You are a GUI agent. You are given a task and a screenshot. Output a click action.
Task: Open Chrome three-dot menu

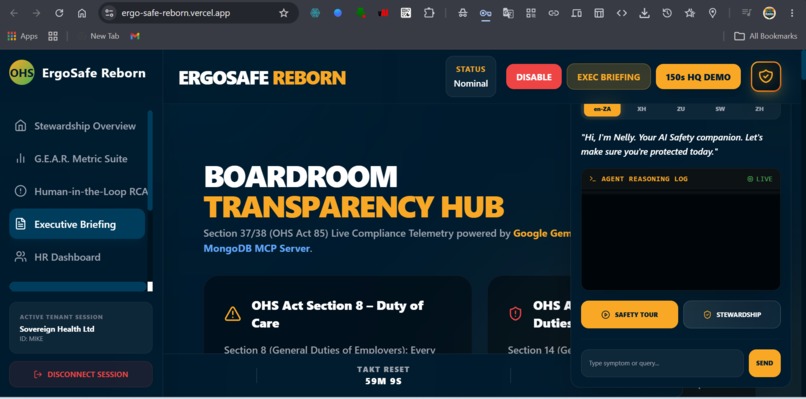coord(792,13)
